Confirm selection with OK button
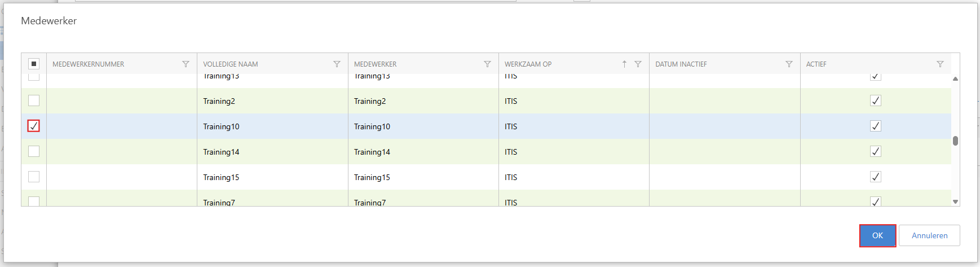 tap(877, 235)
